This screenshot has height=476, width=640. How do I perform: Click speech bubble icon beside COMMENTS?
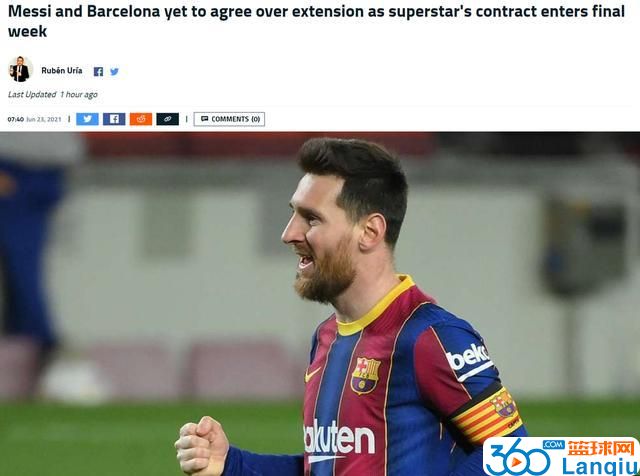click(x=204, y=119)
